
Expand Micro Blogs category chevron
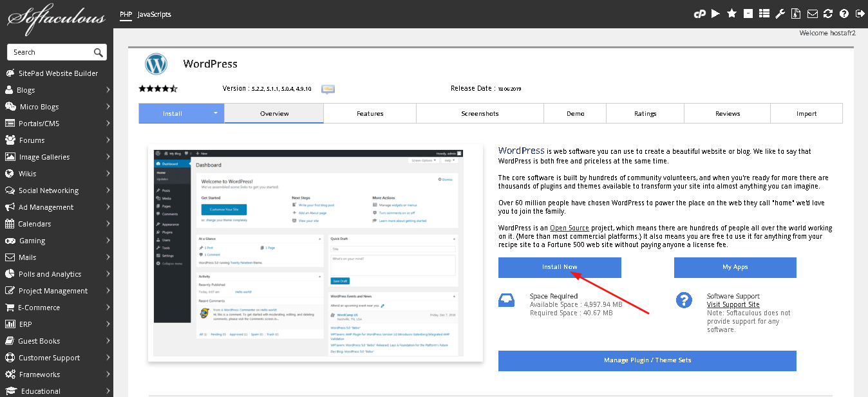click(x=108, y=107)
